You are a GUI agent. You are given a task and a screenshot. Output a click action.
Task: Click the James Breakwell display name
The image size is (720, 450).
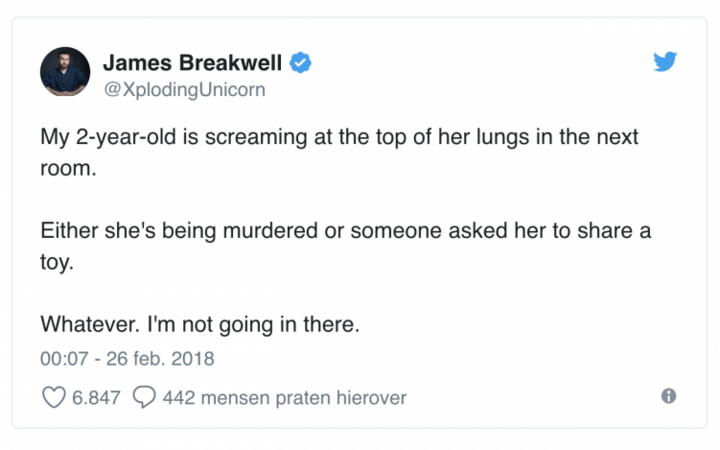[192, 63]
